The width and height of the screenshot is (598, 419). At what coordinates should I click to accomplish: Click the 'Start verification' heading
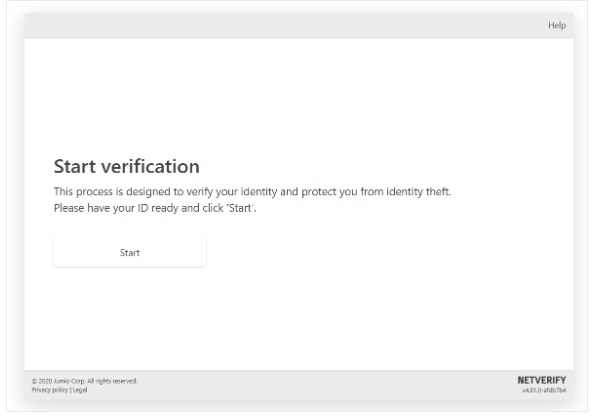127,167
